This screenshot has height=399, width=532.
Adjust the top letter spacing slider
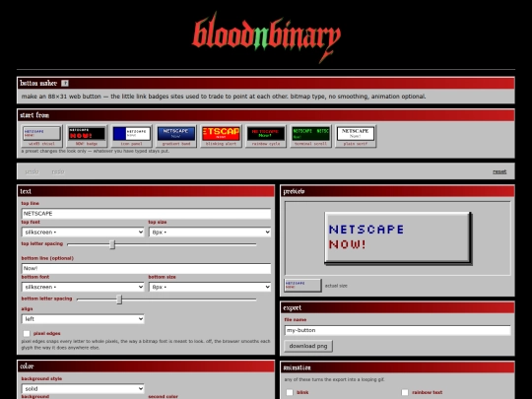click(x=162, y=244)
